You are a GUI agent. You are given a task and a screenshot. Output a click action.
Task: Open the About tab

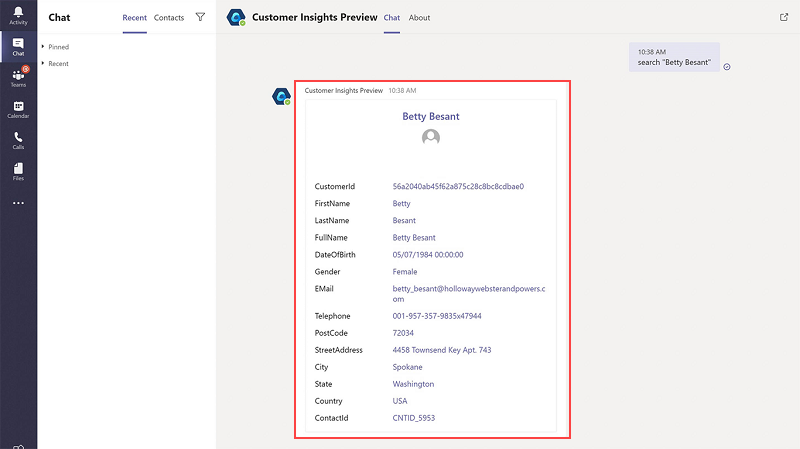(419, 18)
